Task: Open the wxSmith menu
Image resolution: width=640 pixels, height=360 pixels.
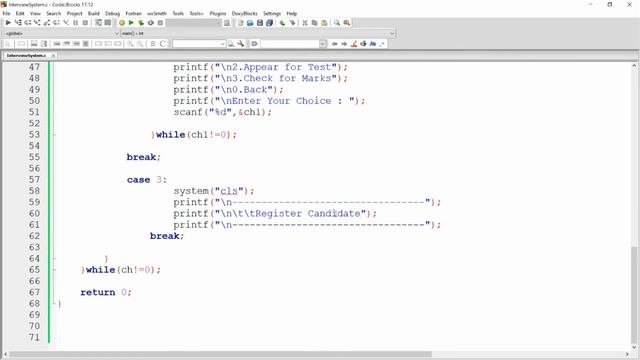Action: pyautogui.click(x=157, y=13)
